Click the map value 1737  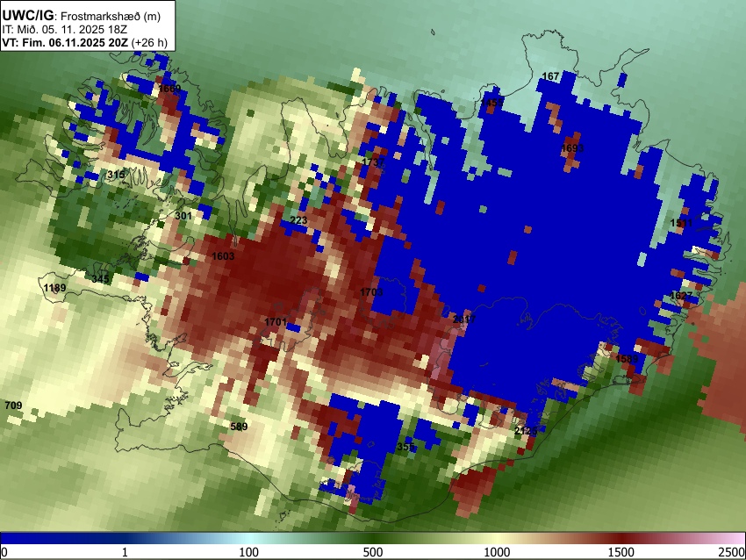pyautogui.click(x=372, y=162)
